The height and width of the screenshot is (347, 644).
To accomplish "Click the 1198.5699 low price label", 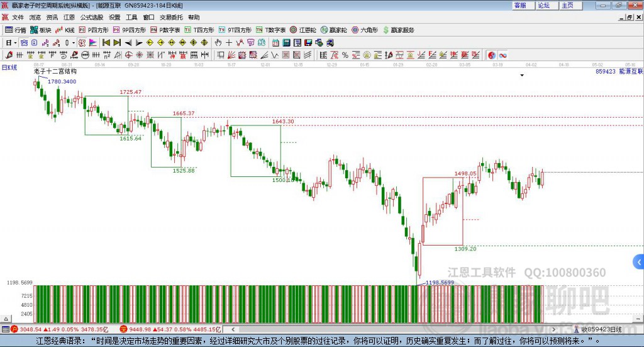I will click(x=440, y=283).
